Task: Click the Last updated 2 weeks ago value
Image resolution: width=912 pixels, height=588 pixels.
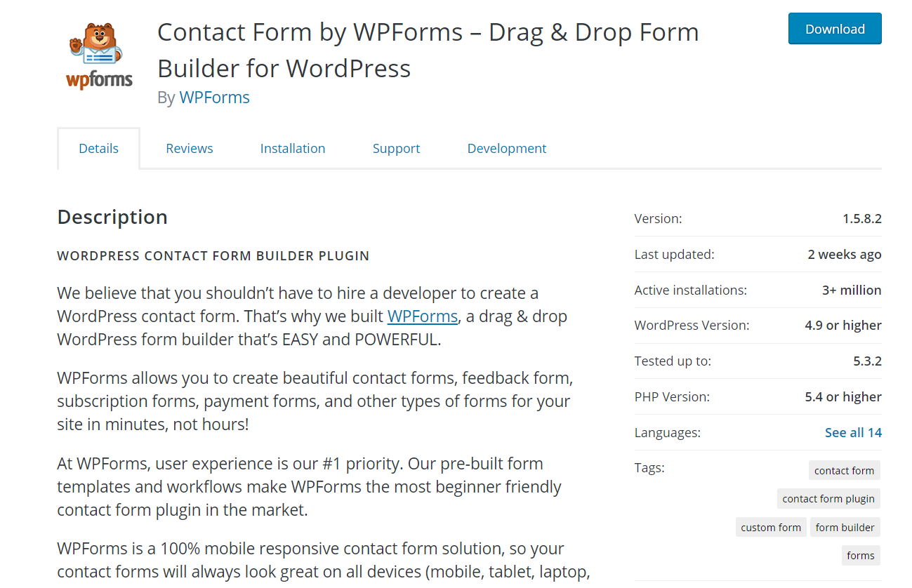Action: point(845,254)
